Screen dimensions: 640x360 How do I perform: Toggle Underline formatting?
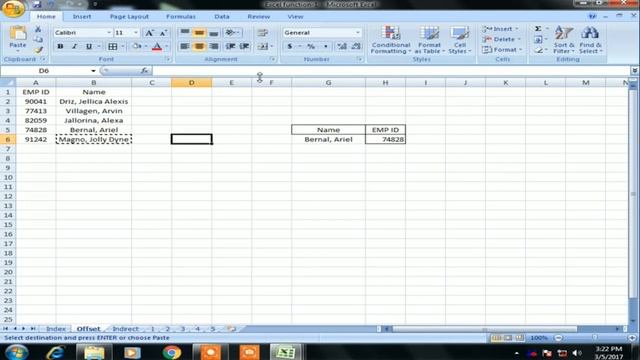pyautogui.click(x=89, y=47)
